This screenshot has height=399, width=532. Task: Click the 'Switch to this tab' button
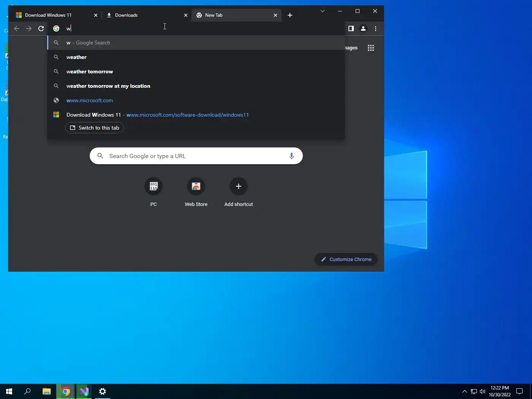coord(94,128)
